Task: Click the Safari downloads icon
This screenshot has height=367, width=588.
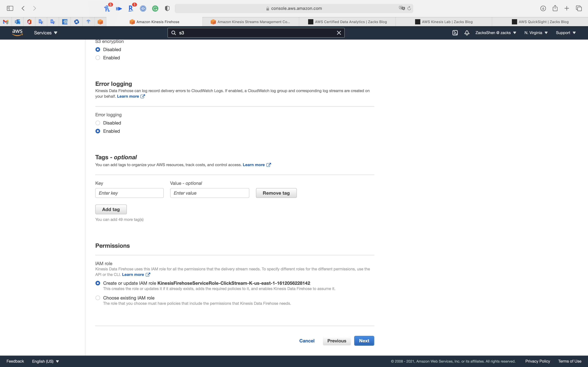Action: (543, 9)
